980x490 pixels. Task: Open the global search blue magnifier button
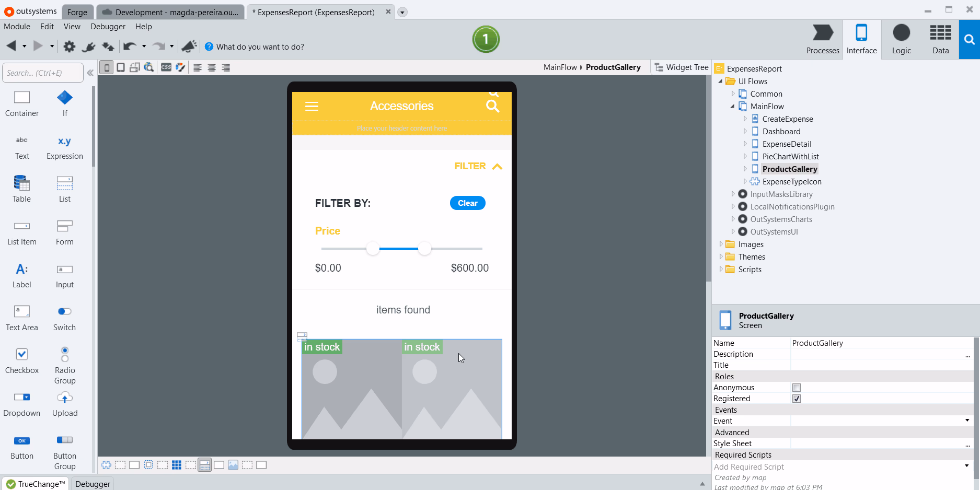969,40
